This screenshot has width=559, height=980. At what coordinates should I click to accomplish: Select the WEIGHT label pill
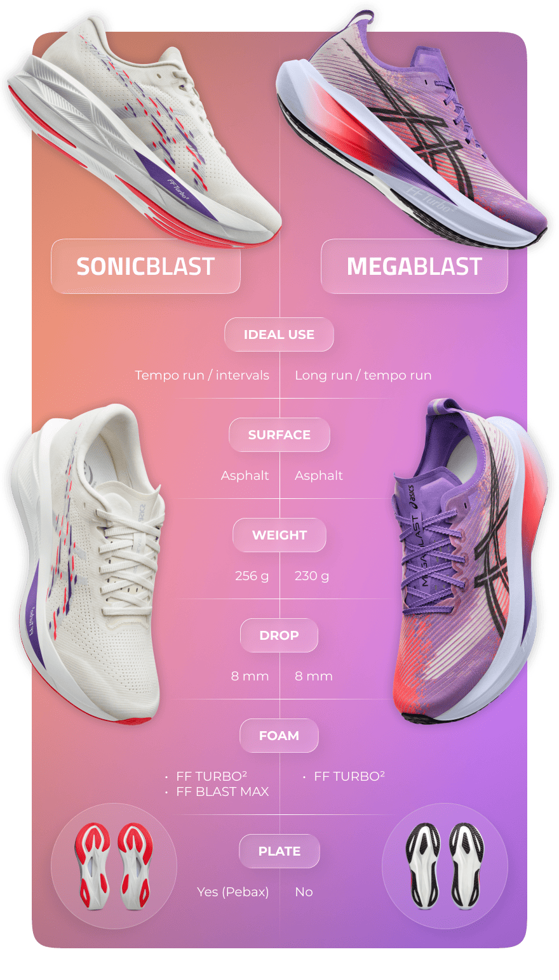(279, 535)
